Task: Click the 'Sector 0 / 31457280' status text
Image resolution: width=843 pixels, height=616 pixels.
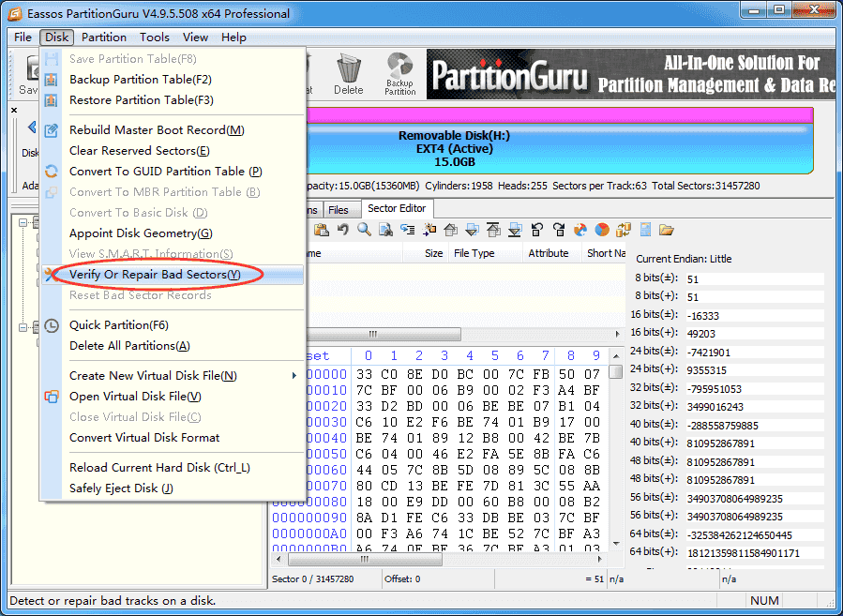Action: click(x=313, y=578)
